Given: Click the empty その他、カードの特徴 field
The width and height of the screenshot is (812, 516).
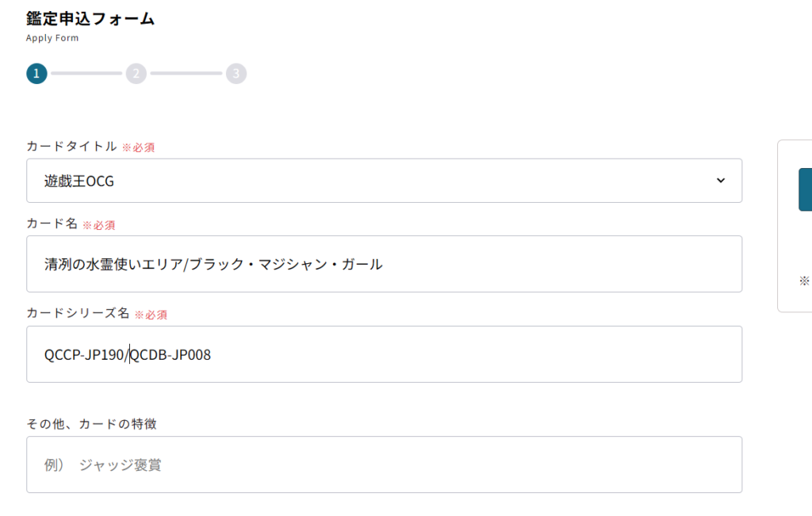Looking at the screenshot, I should tap(385, 464).
